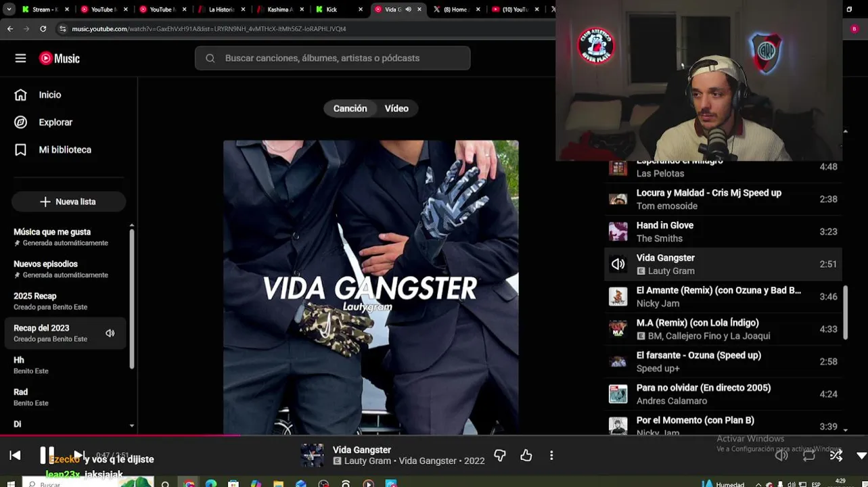Close the Kick browser tab
This screenshot has width=868, height=487.
pyautogui.click(x=361, y=9)
